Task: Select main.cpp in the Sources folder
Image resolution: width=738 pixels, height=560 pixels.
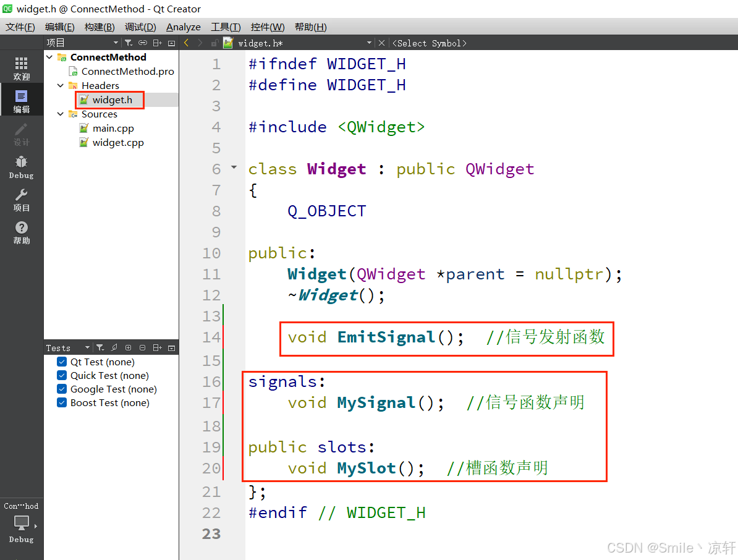Action: [x=113, y=128]
